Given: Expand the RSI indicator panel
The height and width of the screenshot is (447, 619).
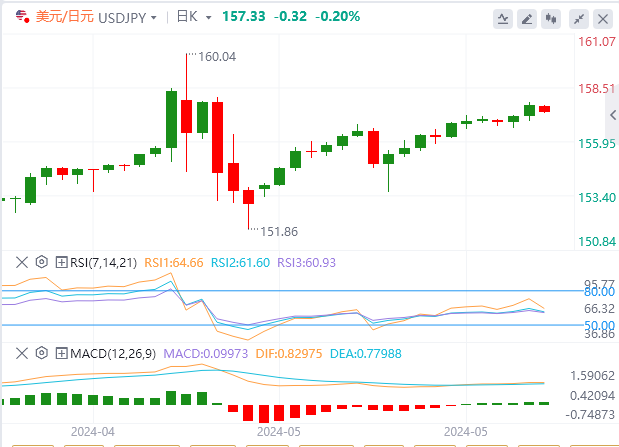Looking at the screenshot, I should point(61,262).
